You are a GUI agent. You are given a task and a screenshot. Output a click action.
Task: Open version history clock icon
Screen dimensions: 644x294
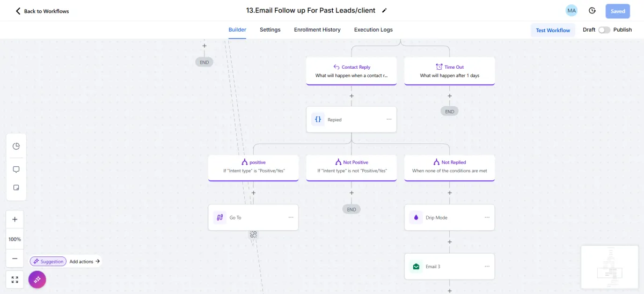[x=592, y=11]
